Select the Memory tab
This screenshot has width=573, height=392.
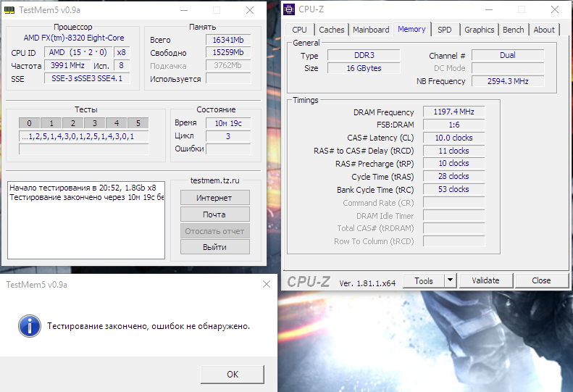411,29
